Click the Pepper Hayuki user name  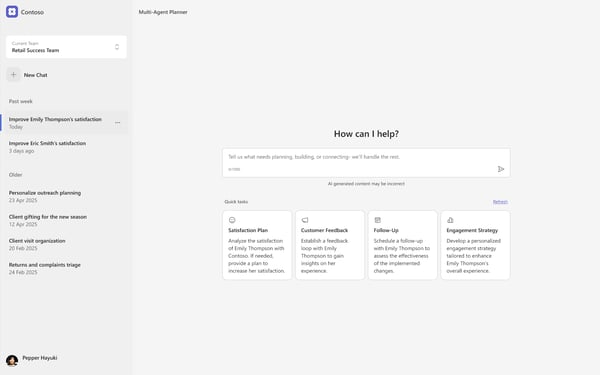(40, 358)
